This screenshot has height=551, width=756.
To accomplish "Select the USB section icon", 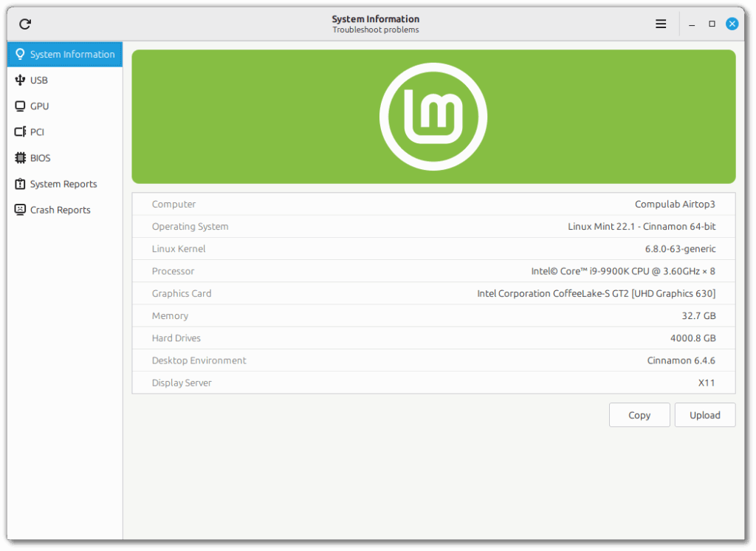I will tap(20, 80).
